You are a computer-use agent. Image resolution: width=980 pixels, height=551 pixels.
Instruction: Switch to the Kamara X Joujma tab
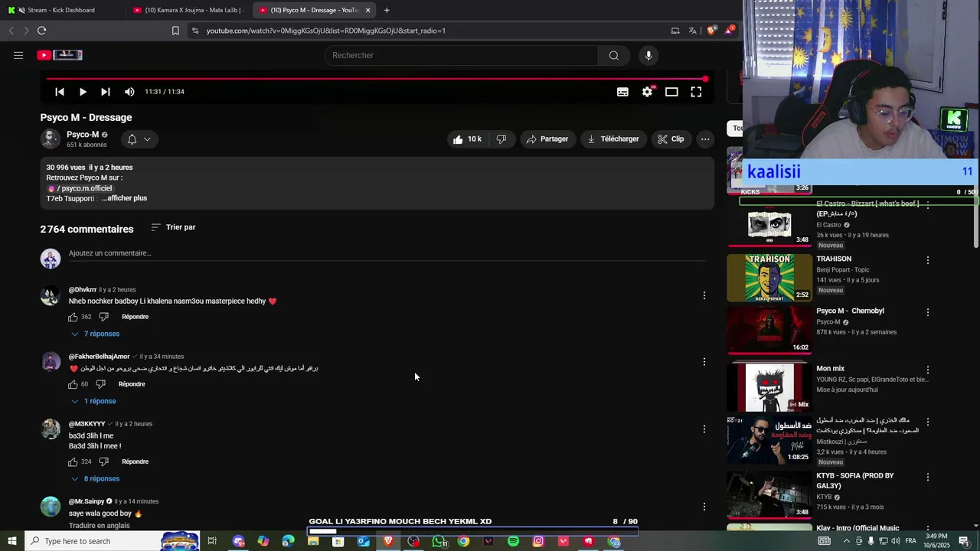click(188, 10)
